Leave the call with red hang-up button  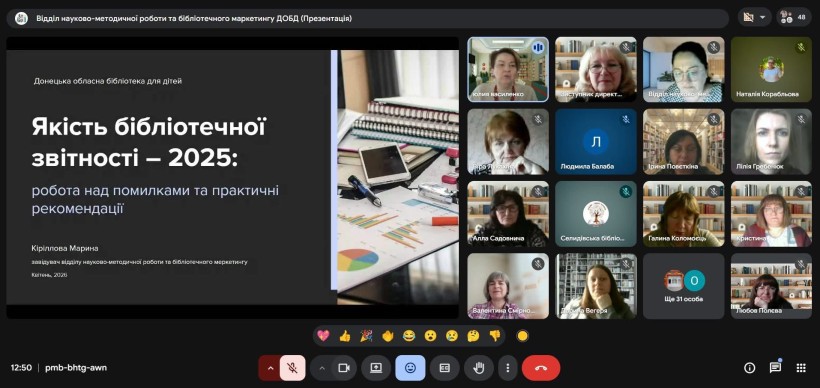tap(541, 368)
